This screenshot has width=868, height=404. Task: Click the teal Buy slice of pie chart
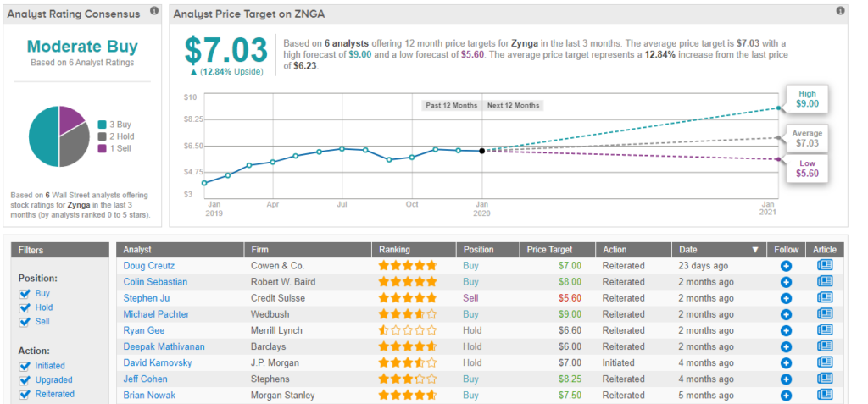[x=44, y=136]
